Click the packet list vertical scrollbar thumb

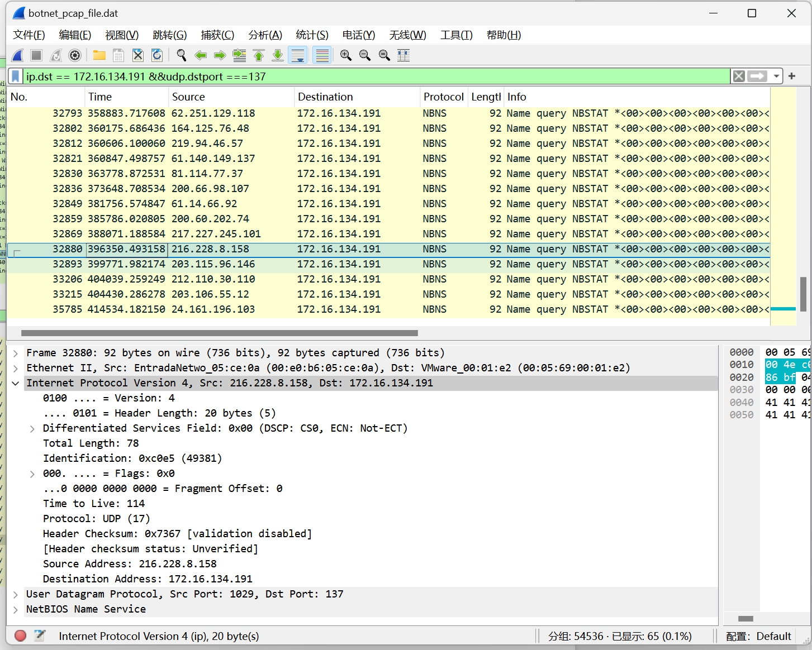[x=803, y=294]
